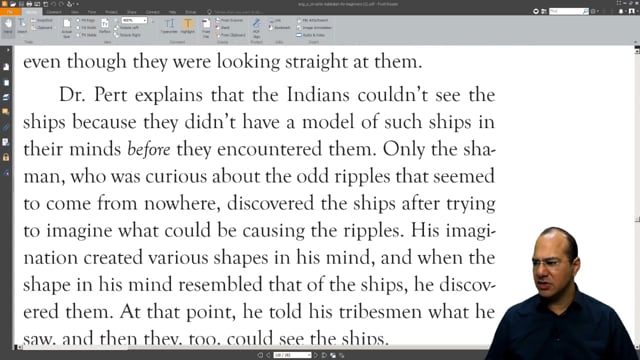The width and height of the screenshot is (640, 360).
Task: Click File Attachment in Insert group
Action: pos(312,20)
